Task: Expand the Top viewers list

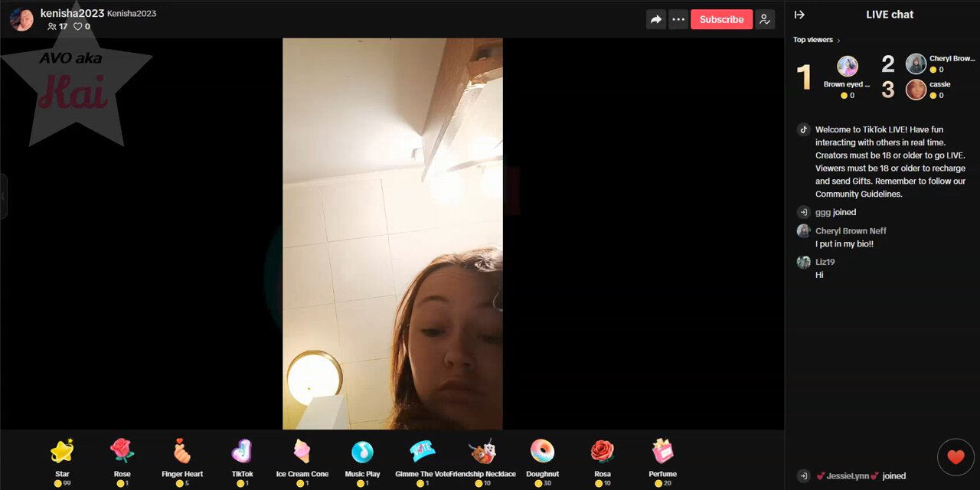Action: [817, 40]
